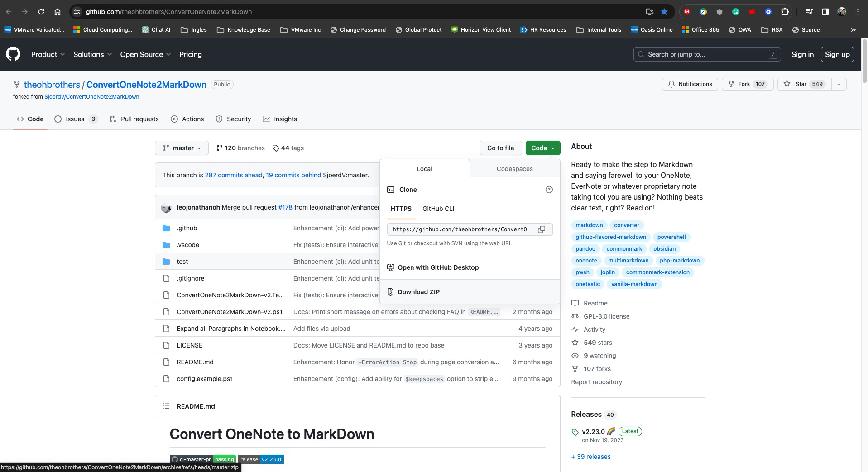Screen dimensions: 868x472
Task: Open the star lists dropdown arrow
Action: (x=839, y=84)
